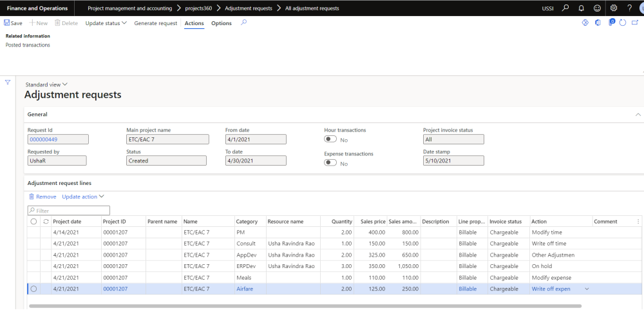Open the Posted transactions link
Screen dimensions: 644x319
coord(28,45)
